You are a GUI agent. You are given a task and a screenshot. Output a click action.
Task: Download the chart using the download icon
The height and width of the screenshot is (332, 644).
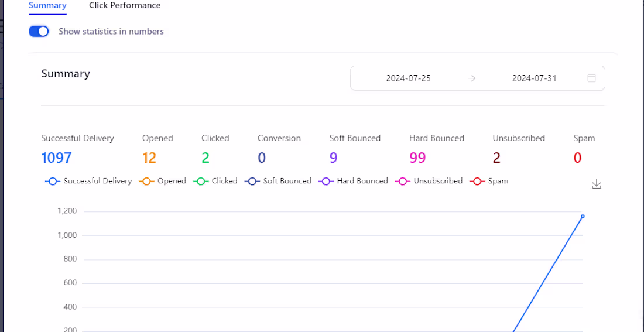(x=597, y=184)
